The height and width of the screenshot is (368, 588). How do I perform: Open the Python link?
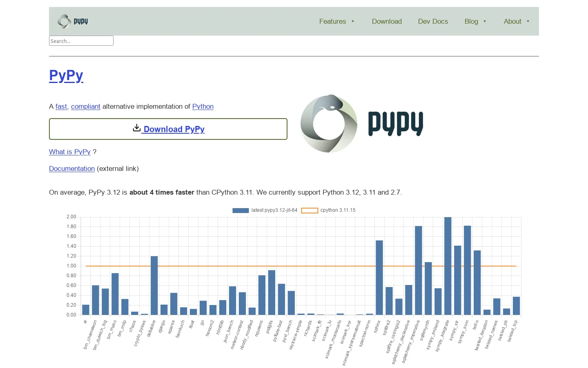tap(203, 106)
